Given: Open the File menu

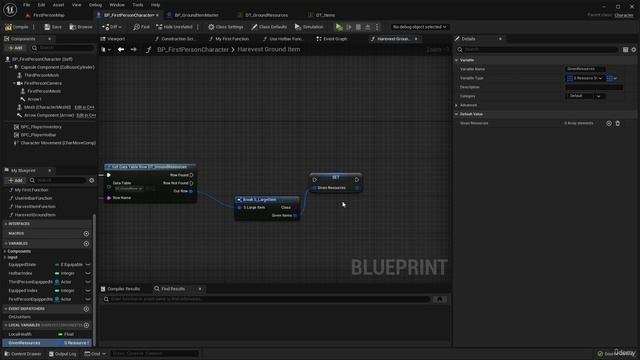Looking at the screenshot, I should 27,5.
